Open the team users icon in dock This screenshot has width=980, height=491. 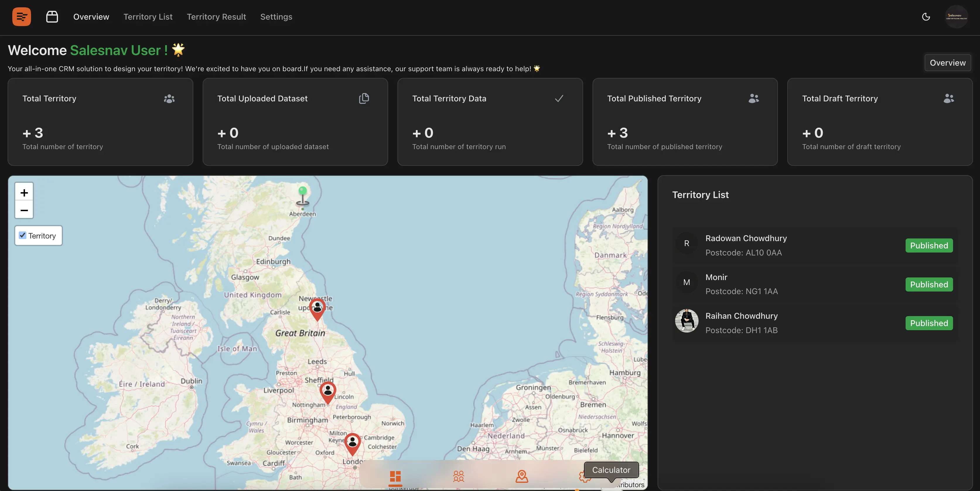[459, 477]
